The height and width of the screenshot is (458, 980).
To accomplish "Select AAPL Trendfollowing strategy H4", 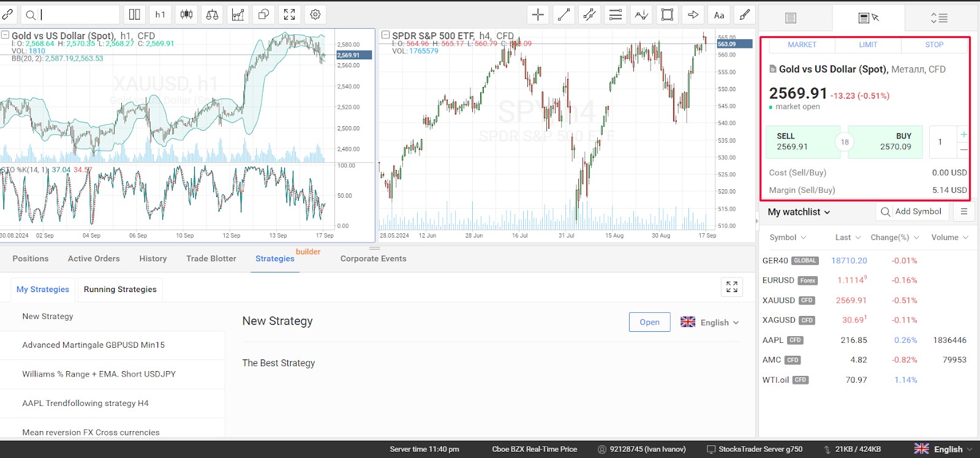I will click(x=113, y=404).
